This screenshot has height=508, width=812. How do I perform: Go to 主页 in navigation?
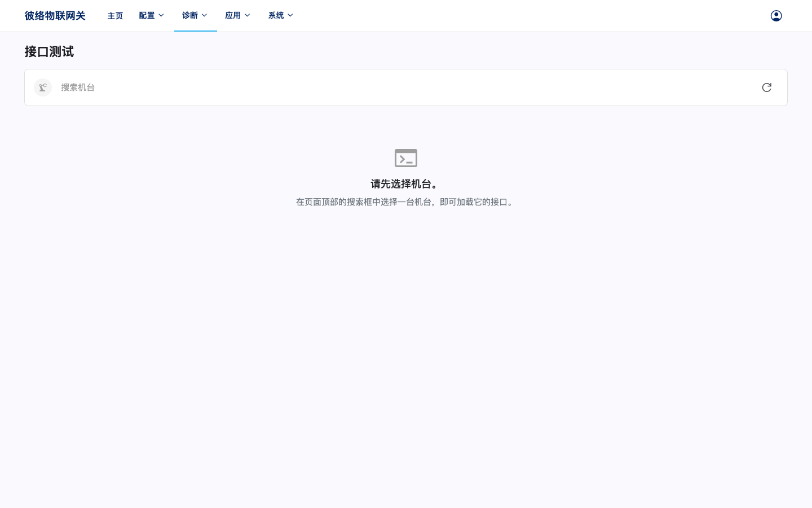click(115, 16)
